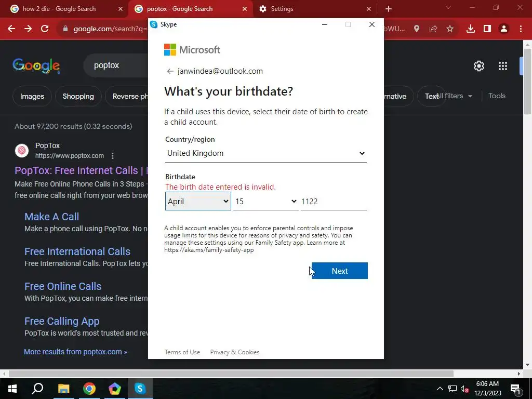532x399 pixels.
Task: Open the birth month dropdown showing April
Action: (x=198, y=201)
